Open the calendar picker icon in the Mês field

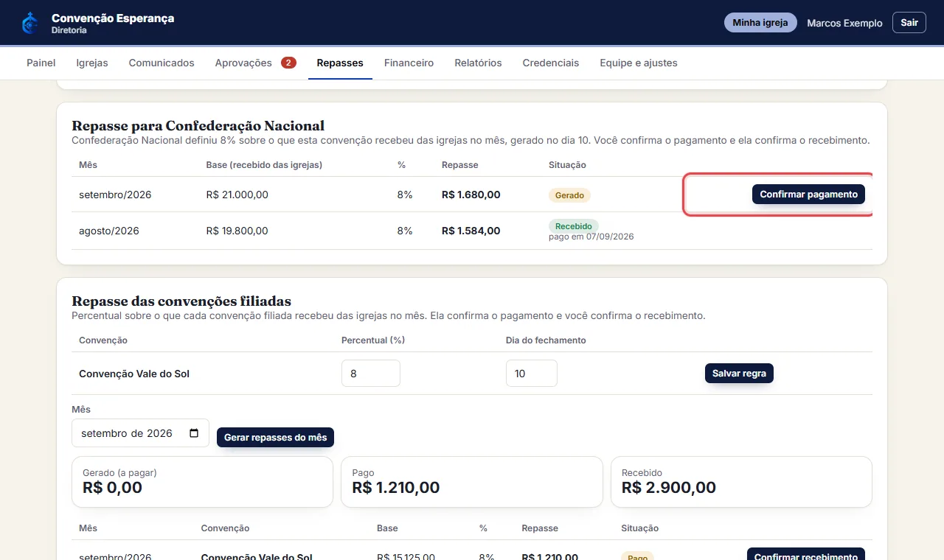pos(194,433)
